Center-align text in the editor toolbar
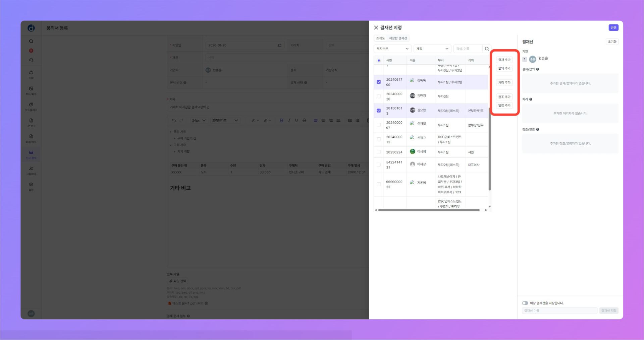The image size is (644, 340). click(323, 121)
